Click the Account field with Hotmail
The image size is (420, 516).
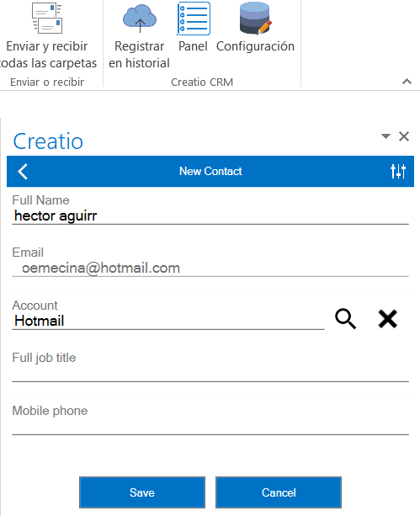pos(168,322)
